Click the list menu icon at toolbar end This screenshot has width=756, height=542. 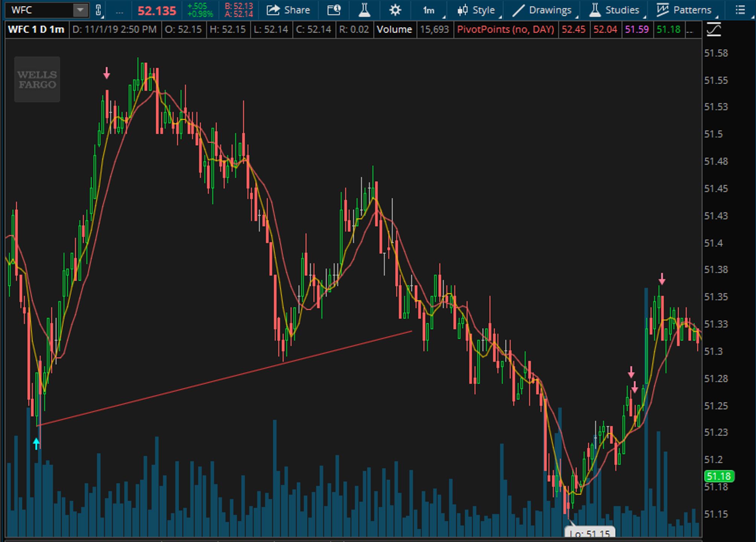coord(740,10)
